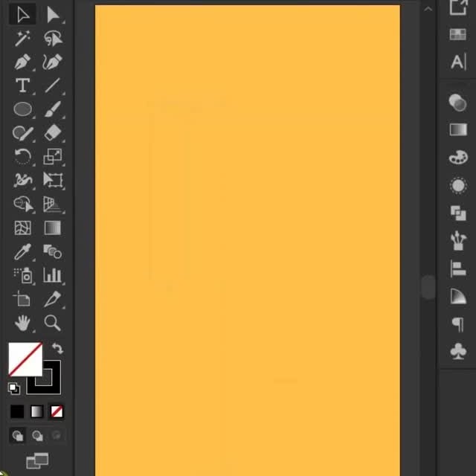
Task: Select the Rotate tool
Action: 22,157
